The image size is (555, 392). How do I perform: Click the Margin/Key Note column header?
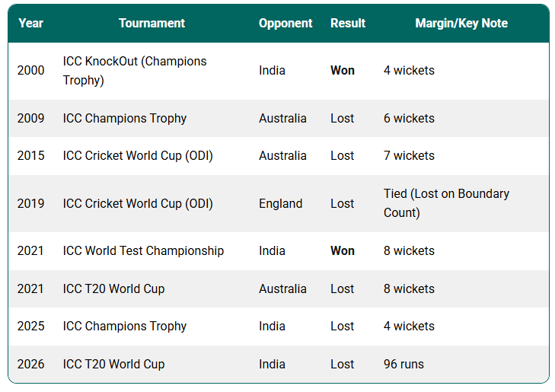(461, 23)
